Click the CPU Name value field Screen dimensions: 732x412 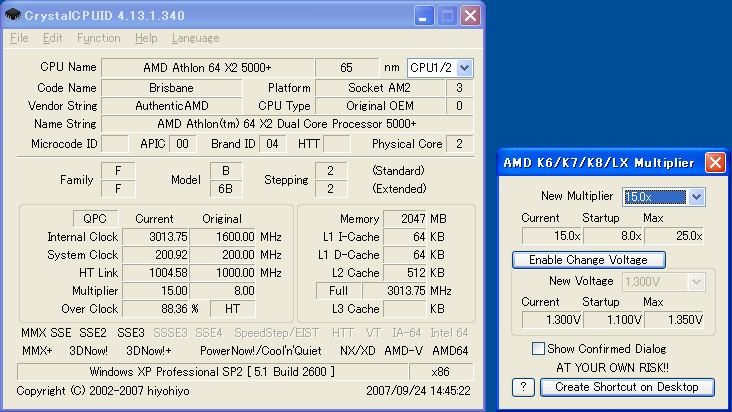(x=207, y=67)
